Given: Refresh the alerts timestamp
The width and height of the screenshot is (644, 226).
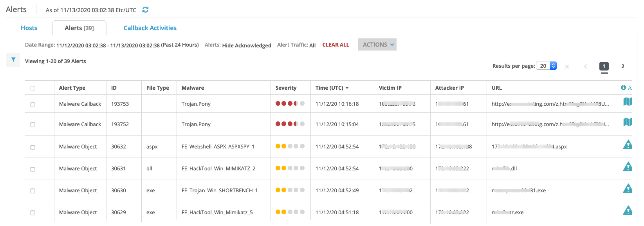Looking at the screenshot, I should click(x=145, y=10).
